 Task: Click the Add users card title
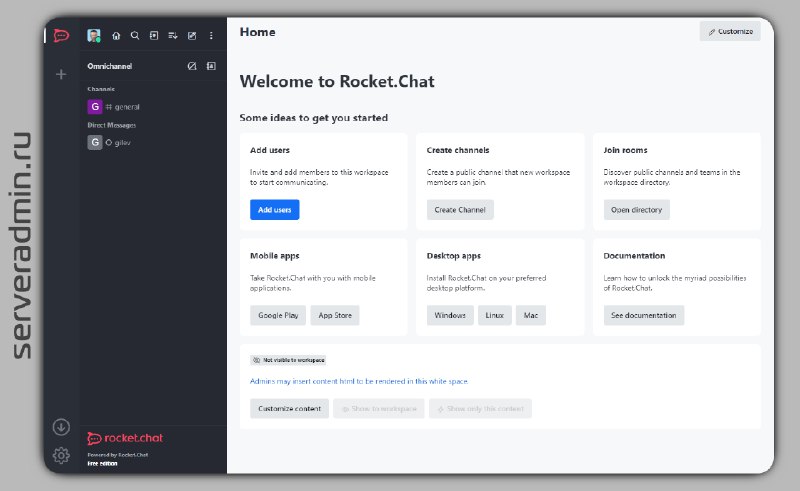(x=270, y=151)
